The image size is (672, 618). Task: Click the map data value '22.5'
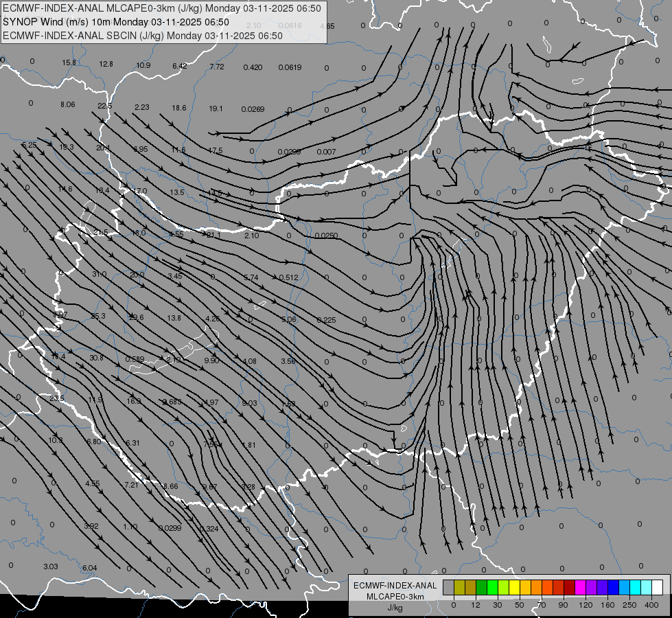(104, 106)
